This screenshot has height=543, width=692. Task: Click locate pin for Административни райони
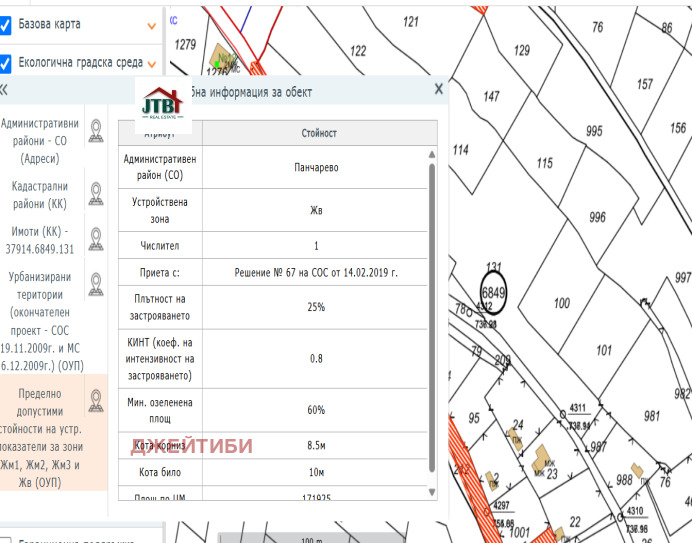[96, 131]
